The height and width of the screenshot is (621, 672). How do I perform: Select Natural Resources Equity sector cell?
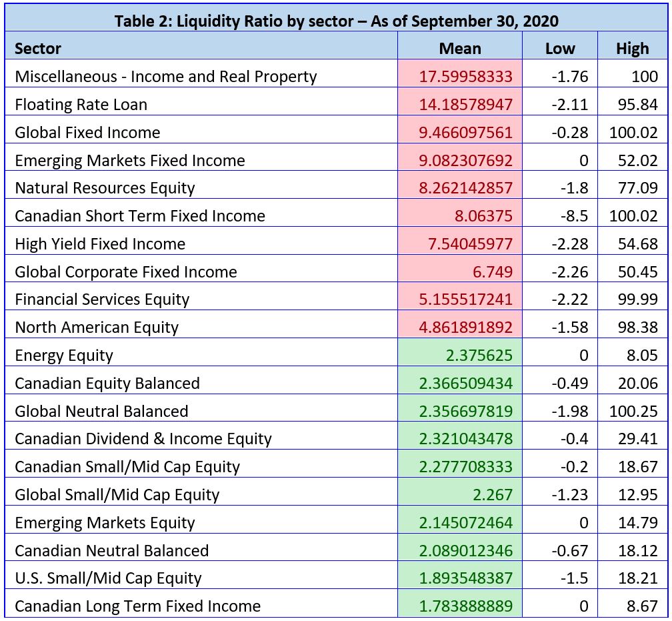pos(105,188)
